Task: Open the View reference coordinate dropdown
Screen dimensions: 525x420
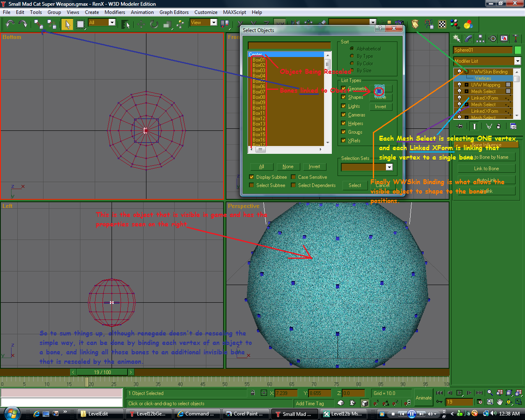Action: click(x=213, y=23)
